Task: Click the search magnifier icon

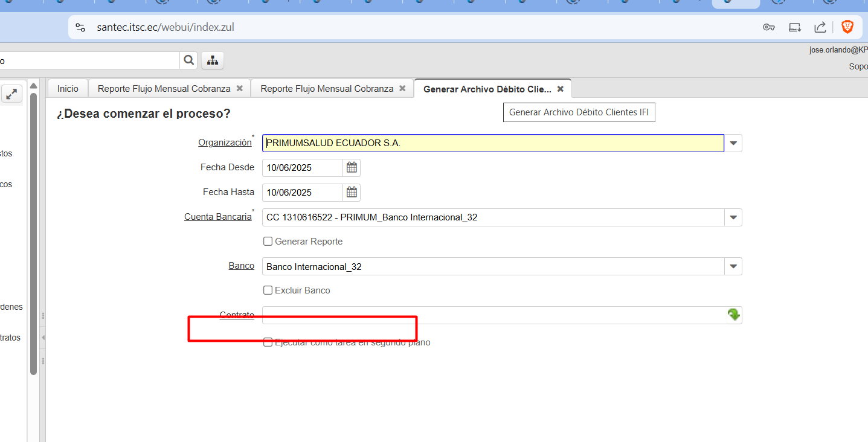Action: pos(189,60)
